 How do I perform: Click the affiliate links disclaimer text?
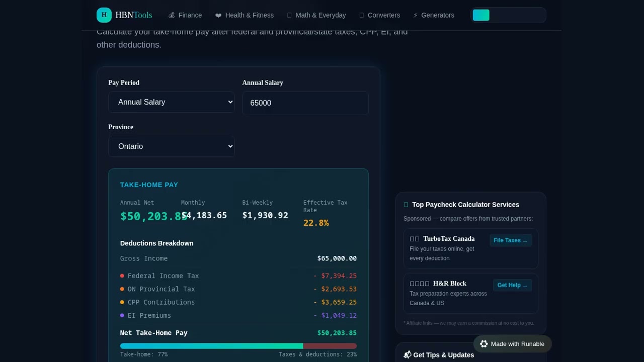(x=468, y=323)
